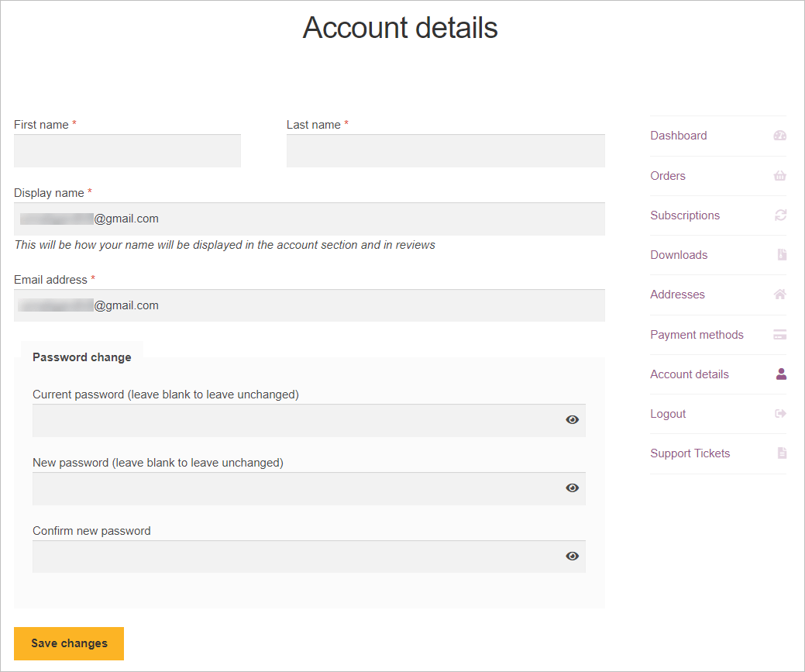Click the Logout exit icon

pyautogui.click(x=779, y=413)
